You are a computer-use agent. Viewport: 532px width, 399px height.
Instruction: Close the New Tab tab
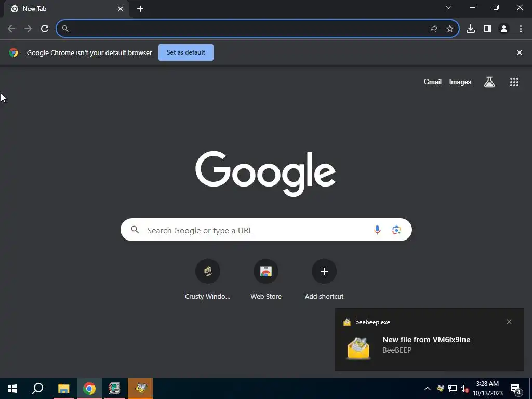click(121, 9)
